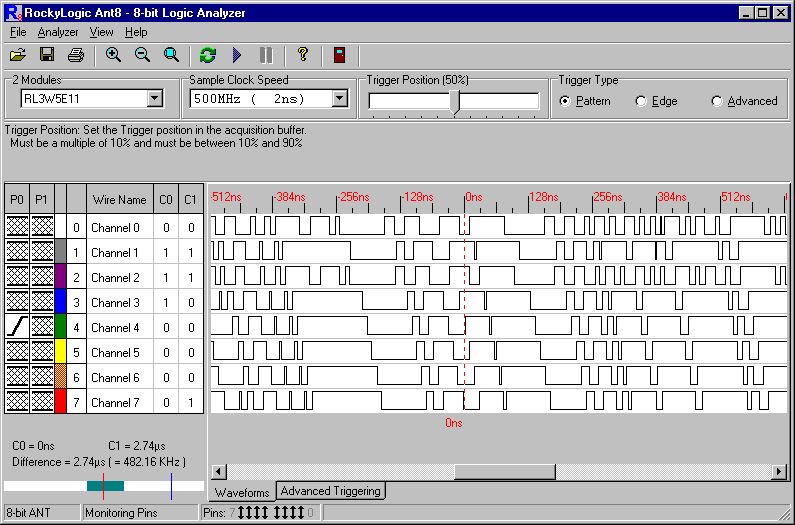Click the '8-bit ANT' status bar entry
795x525 pixels.
point(28,513)
